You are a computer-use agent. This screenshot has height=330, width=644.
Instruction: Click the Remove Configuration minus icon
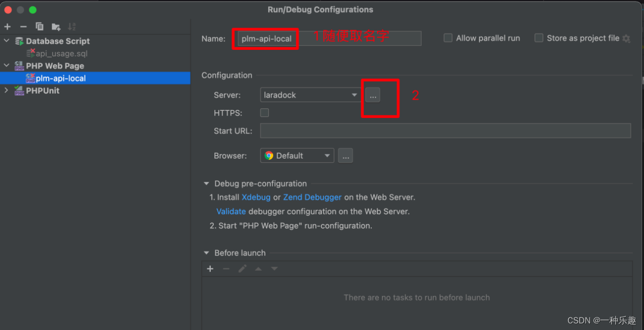pyautogui.click(x=23, y=26)
